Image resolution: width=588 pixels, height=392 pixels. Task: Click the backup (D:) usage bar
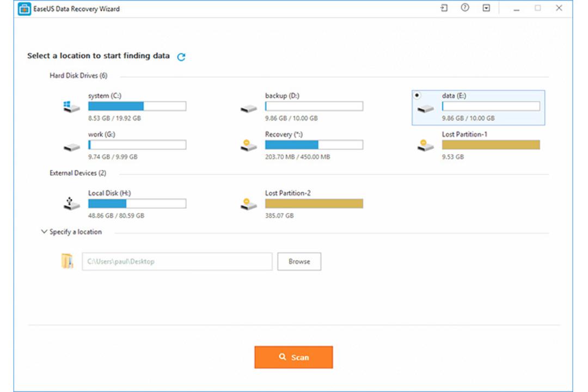pyautogui.click(x=314, y=106)
